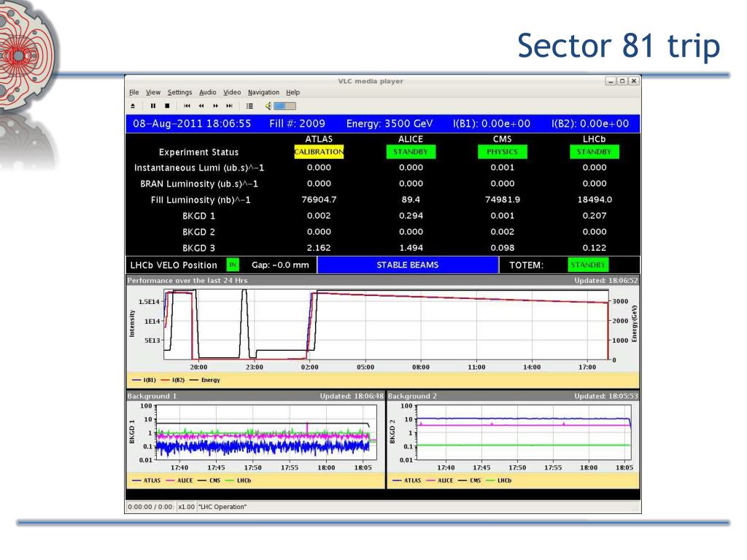
Task: Minimize the VLC media player window
Action: point(611,81)
